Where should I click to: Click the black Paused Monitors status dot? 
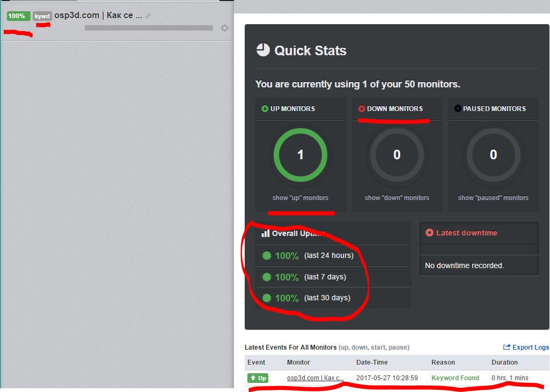(x=458, y=108)
